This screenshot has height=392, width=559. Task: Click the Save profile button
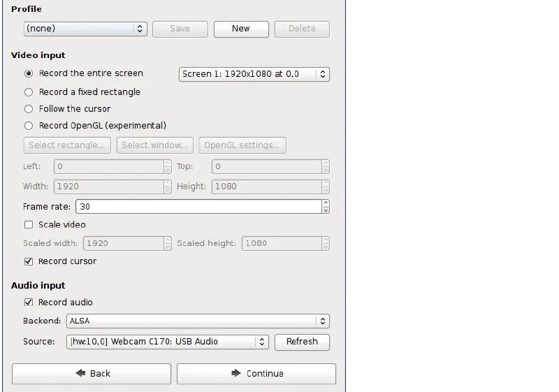[x=180, y=29]
